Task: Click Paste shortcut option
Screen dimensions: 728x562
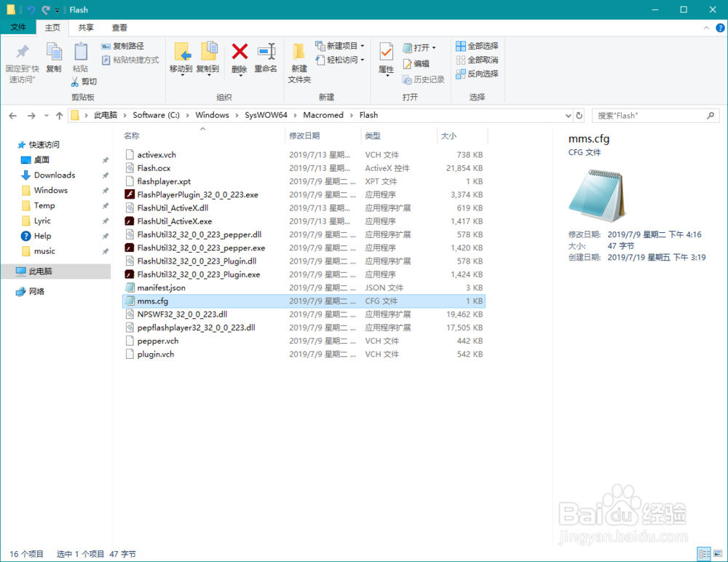Action: [x=130, y=60]
